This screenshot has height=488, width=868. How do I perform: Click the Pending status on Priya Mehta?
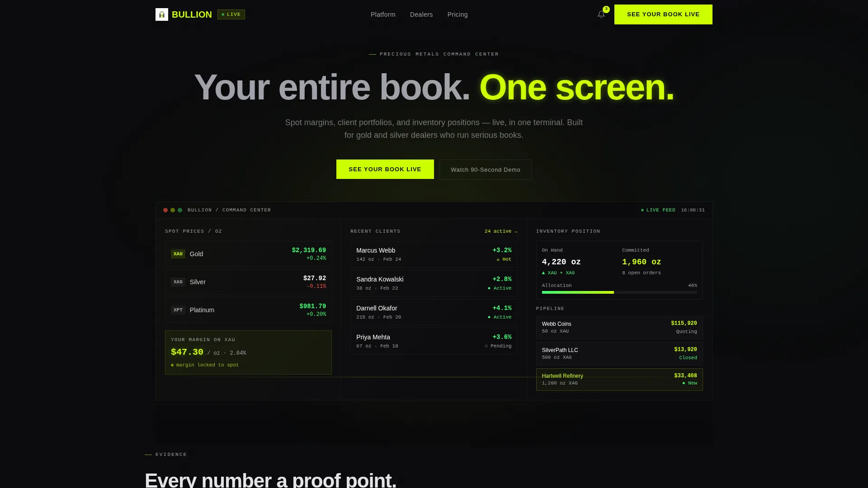[x=498, y=346]
